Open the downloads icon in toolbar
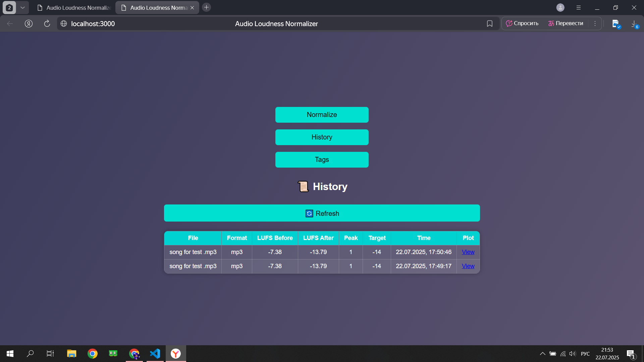Screen dimensions: 644x362 tap(634, 24)
